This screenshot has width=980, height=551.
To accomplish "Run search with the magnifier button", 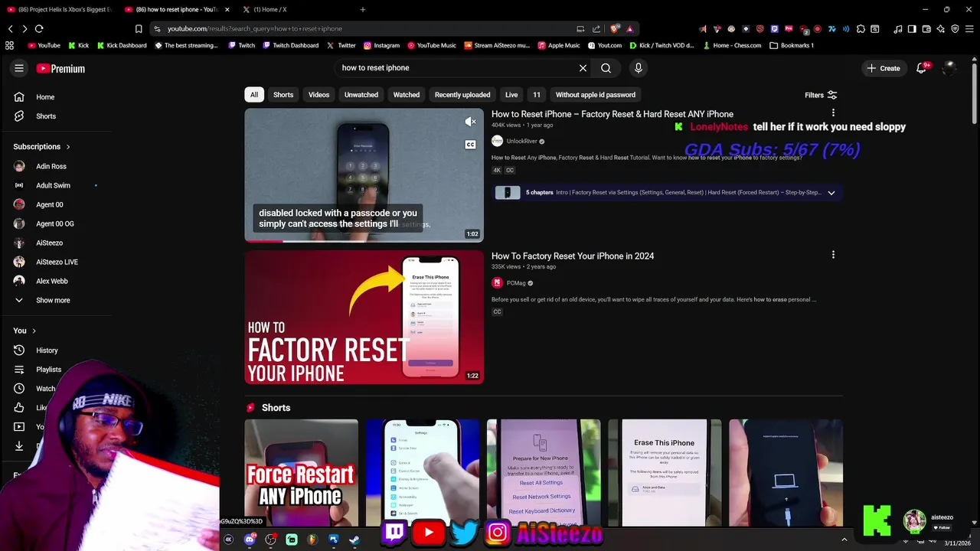I will pos(606,68).
